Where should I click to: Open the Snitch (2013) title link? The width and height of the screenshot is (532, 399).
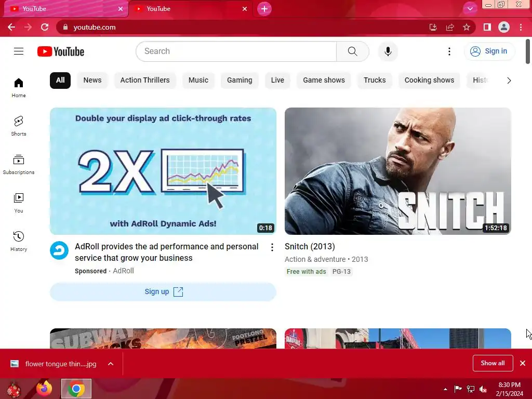[x=310, y=247]
